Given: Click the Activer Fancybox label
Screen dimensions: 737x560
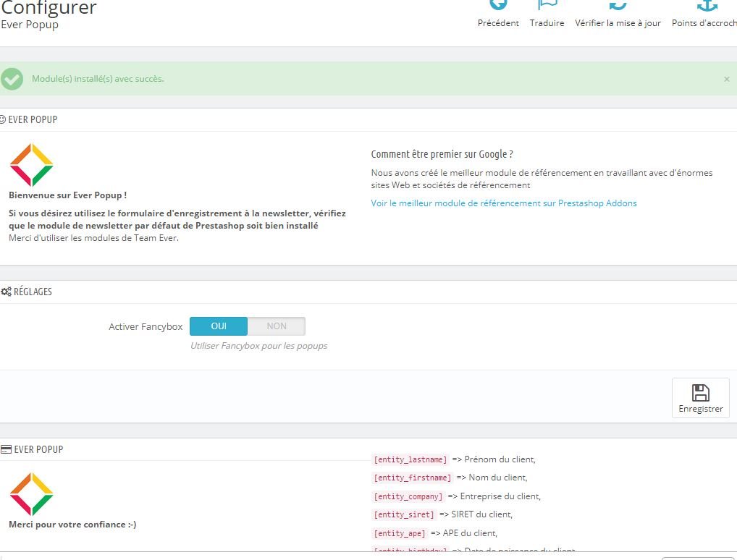Looking at the screenshot, I should (146, 326).
